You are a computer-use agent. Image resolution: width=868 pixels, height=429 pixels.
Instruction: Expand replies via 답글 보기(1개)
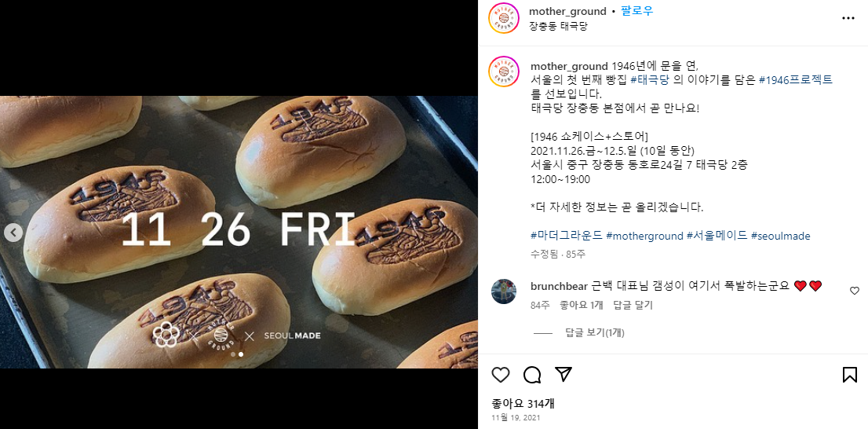tap(595, 332)
